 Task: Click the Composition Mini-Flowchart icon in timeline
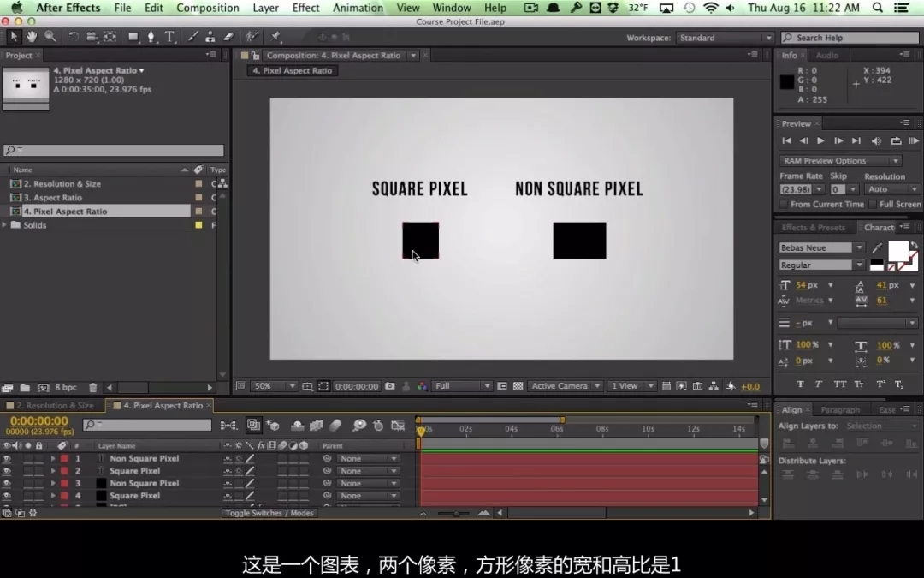228,426
